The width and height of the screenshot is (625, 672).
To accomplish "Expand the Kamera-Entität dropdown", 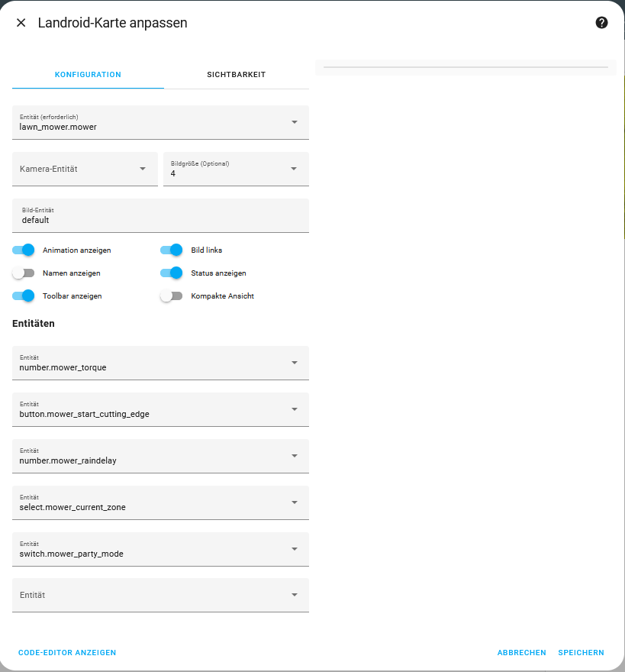I will click(x=143, y=169).
